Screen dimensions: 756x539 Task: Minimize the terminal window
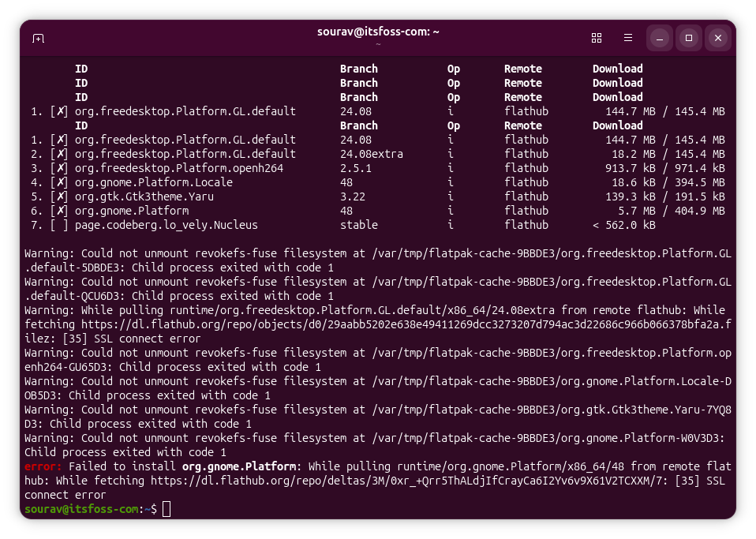pyautogui.click(x=660, y=38)
